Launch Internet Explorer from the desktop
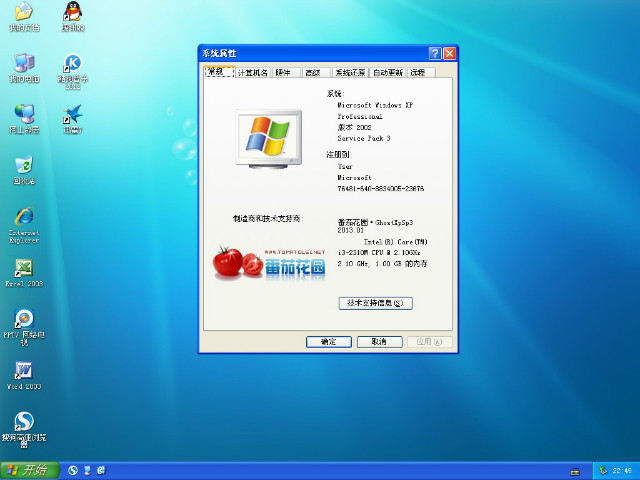The image size is (640, 480). pos(24,225)
